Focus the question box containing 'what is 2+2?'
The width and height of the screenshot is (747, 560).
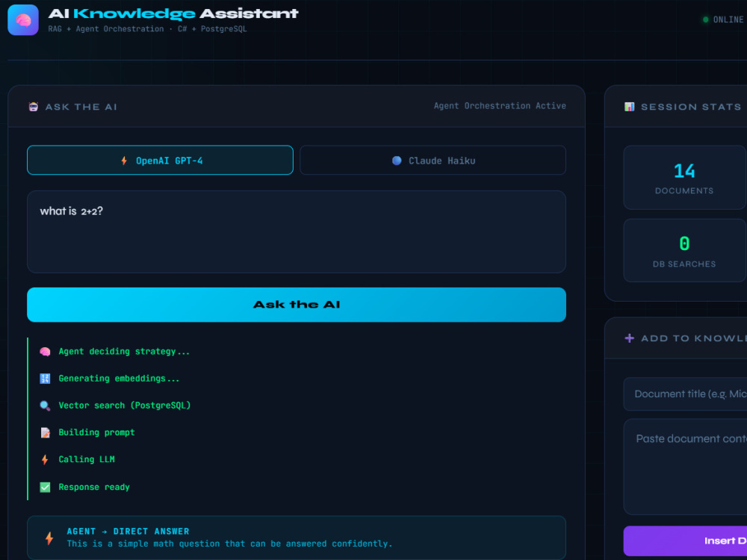point(297,232)
